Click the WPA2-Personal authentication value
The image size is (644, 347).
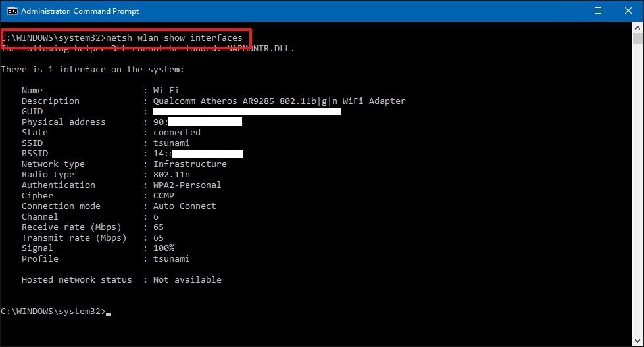(187, 185)
